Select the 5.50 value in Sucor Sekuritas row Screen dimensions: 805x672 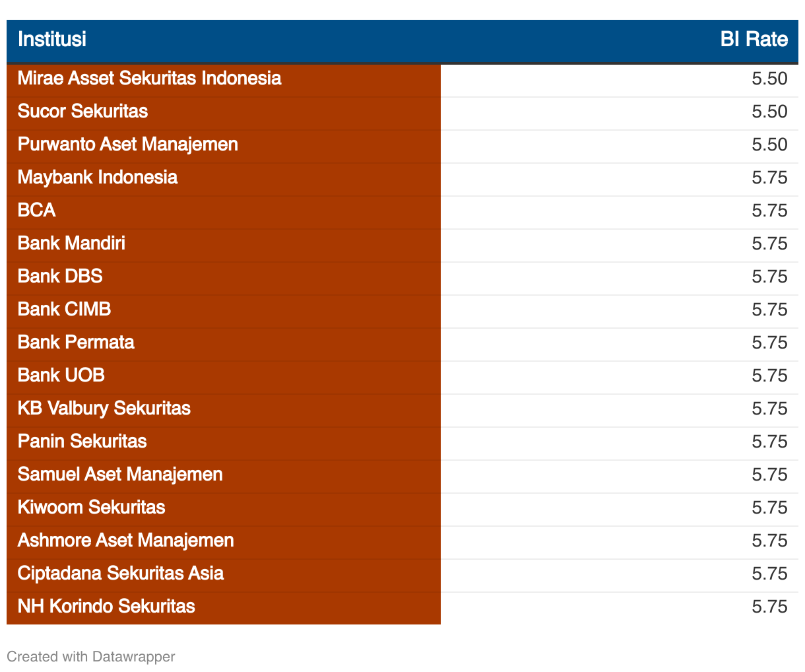pos(769,112)
